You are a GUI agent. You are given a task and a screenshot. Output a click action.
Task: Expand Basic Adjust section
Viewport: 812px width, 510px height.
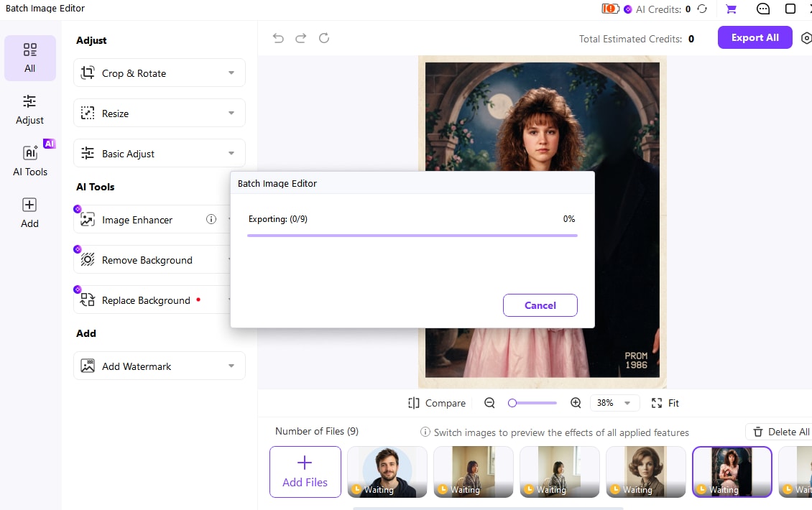point(160,153)
